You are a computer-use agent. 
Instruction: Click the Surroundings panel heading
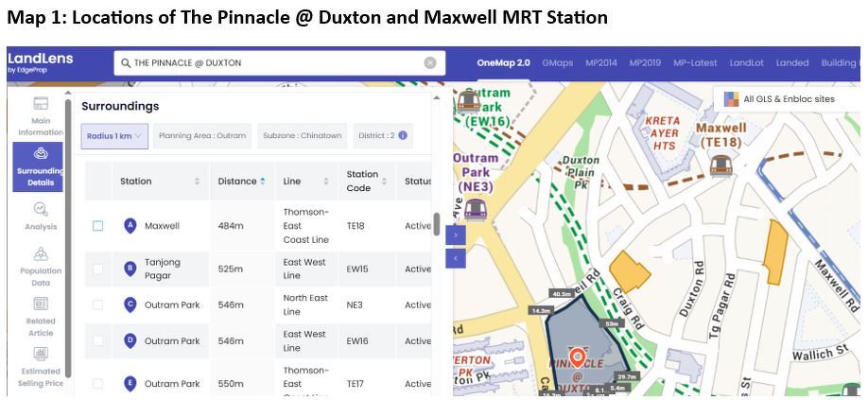(120, 106)
